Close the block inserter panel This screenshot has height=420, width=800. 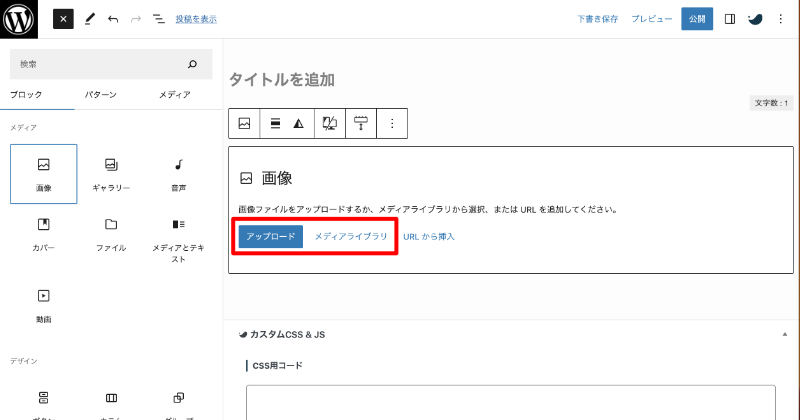(x=63, y=19)
